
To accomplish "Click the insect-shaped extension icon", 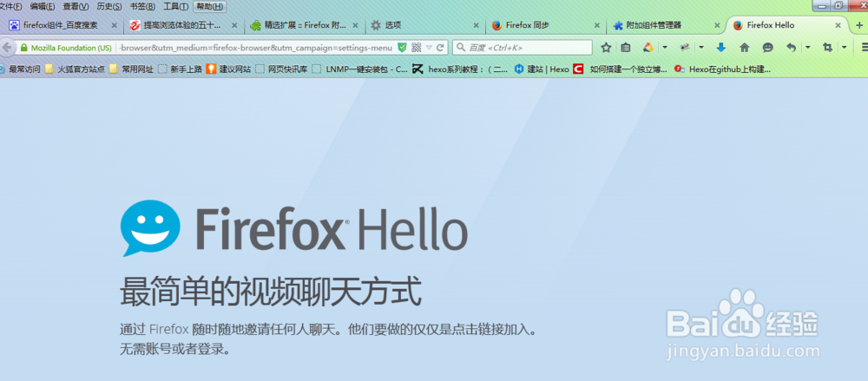I will (685, 48).
